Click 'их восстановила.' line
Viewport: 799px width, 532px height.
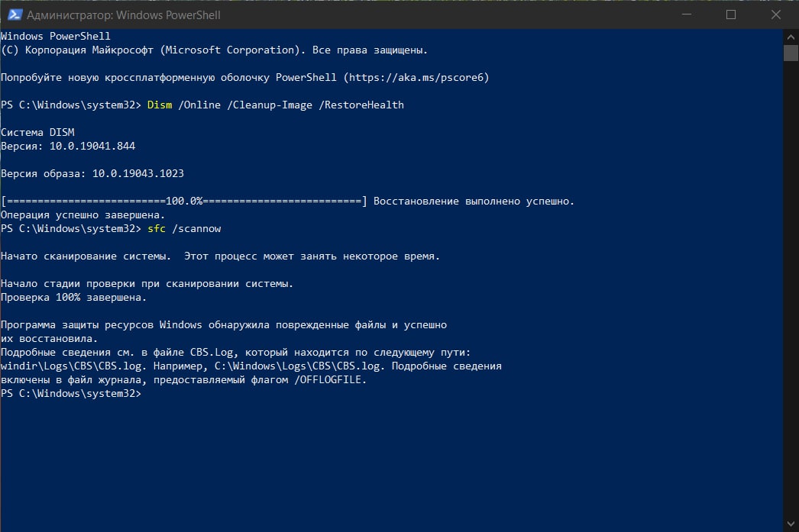(x=49, y=339)
